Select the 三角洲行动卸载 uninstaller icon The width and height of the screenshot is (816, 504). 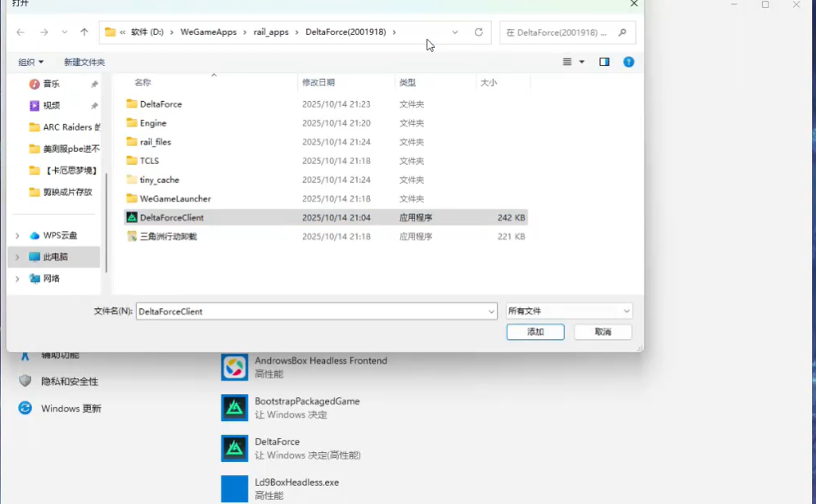pyautogui.click(x=132, y=236)
